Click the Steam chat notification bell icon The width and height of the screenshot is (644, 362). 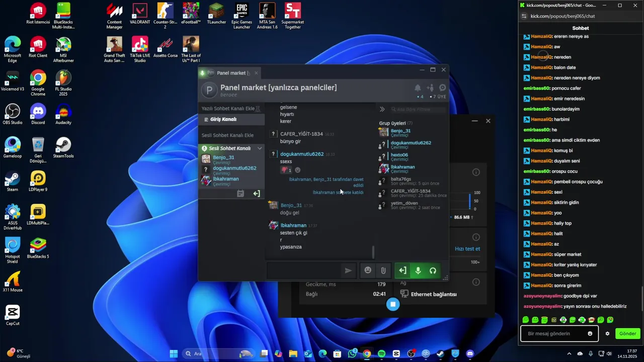tap(418, 87)
